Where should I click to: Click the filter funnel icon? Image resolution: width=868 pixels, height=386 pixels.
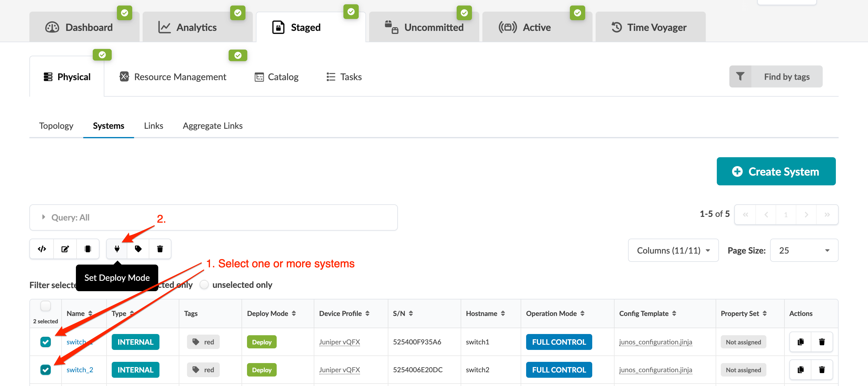tap(740, 76)
